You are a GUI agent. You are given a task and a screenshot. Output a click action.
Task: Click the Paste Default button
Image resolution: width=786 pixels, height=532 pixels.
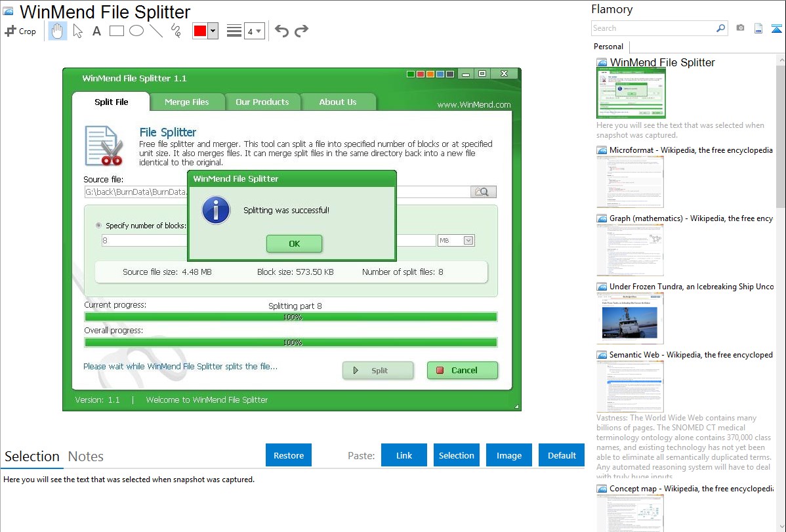562,455
